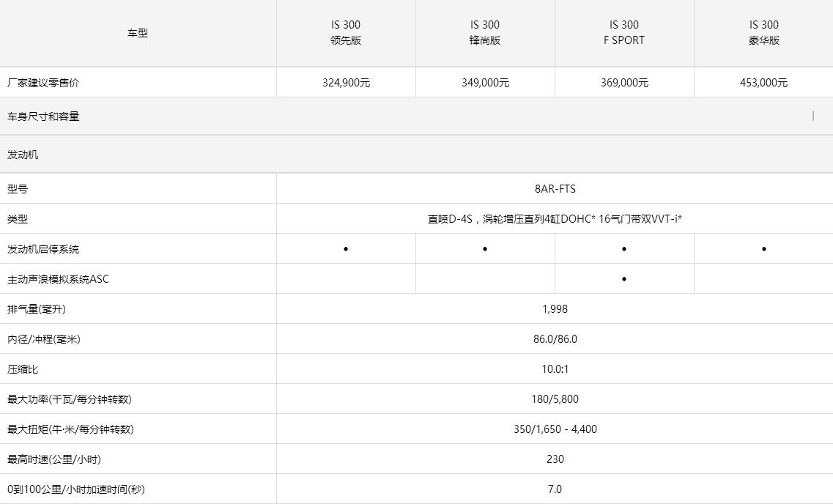Click the 发动机启停系统 row label
The height and width of the screenshot is (504, 833).
pyautogui.click(x=43, y=248)
